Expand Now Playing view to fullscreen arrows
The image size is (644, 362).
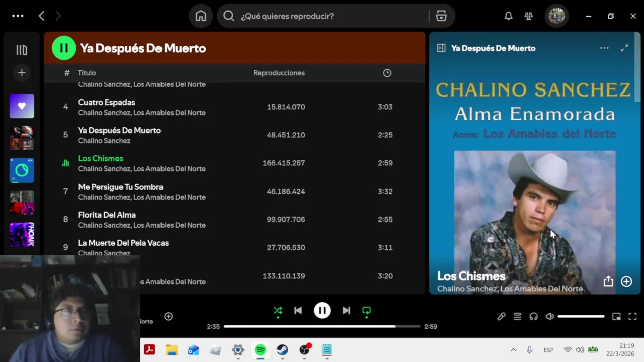[624, 48]
